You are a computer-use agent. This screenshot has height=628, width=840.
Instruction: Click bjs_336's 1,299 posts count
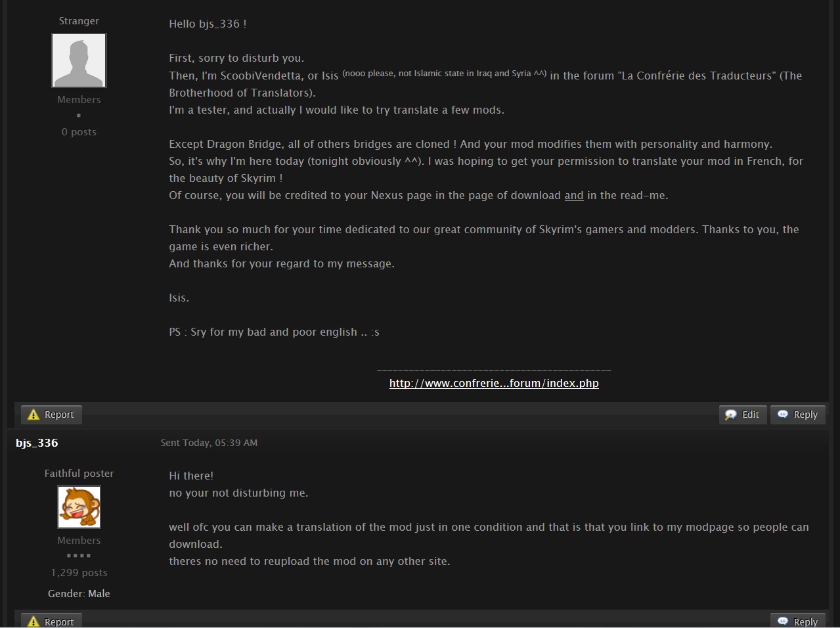point(79,572)
